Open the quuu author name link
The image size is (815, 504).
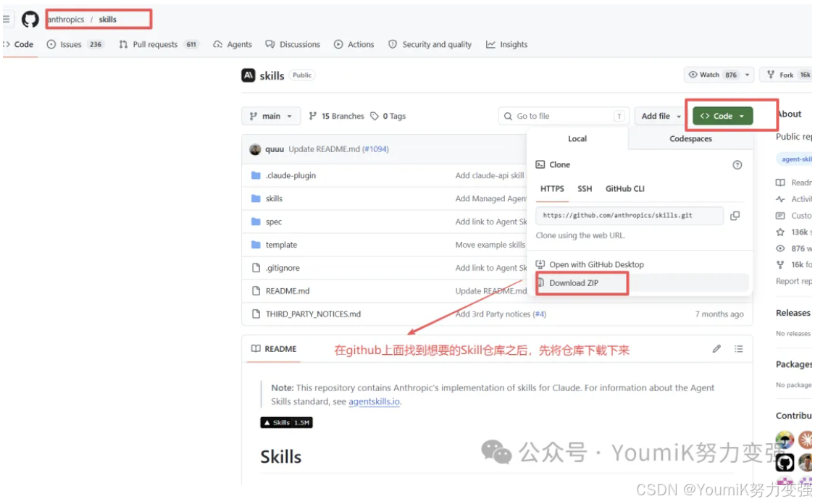pos(275,149)
